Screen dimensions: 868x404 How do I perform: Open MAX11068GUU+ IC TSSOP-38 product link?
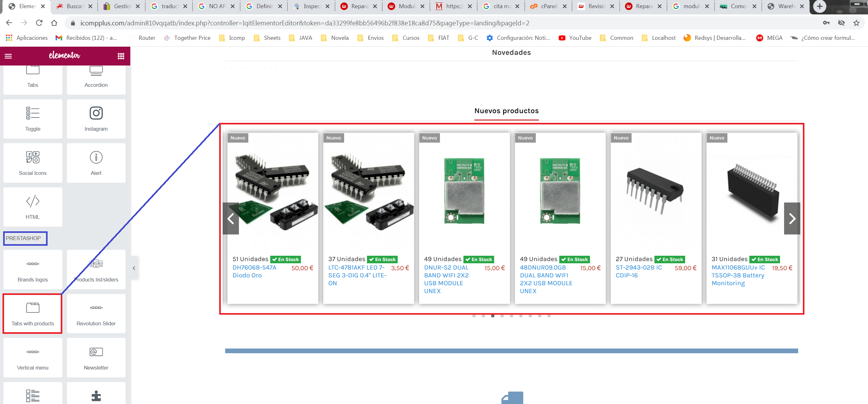pyautogui.click(x=738, y=275)
